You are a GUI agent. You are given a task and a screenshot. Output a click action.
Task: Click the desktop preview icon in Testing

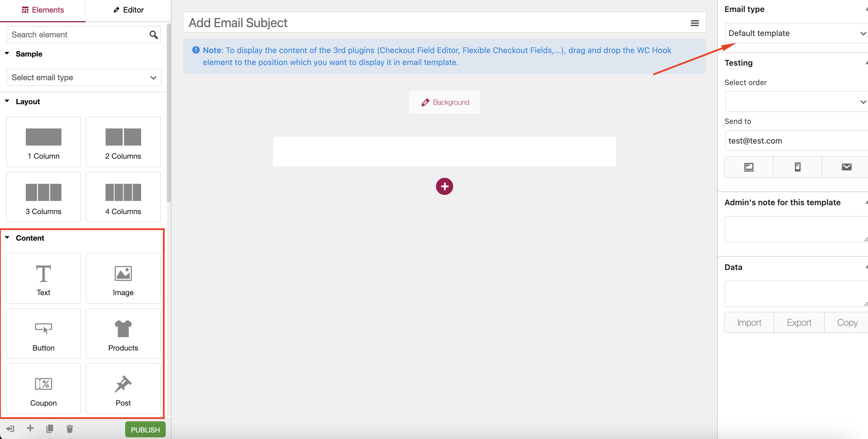[x=749, y=167]
